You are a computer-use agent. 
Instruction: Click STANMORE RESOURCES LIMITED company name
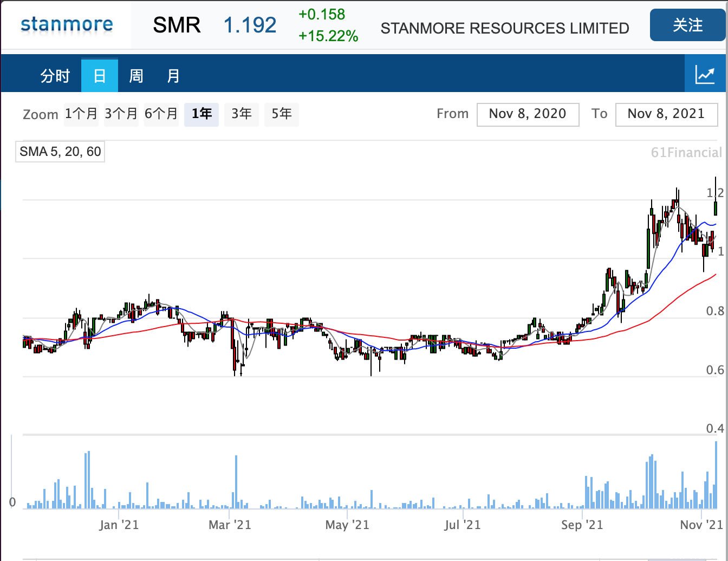[x=505, y=28]
